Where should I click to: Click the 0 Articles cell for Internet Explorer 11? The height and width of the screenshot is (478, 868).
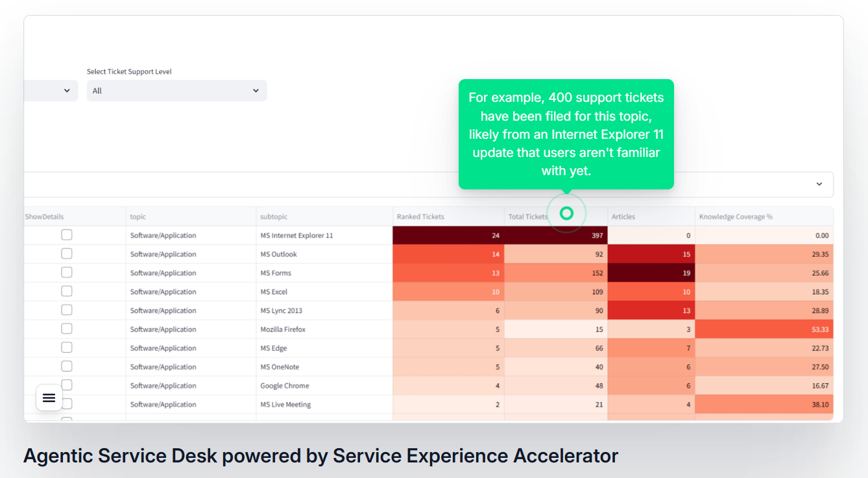point(651,235)
